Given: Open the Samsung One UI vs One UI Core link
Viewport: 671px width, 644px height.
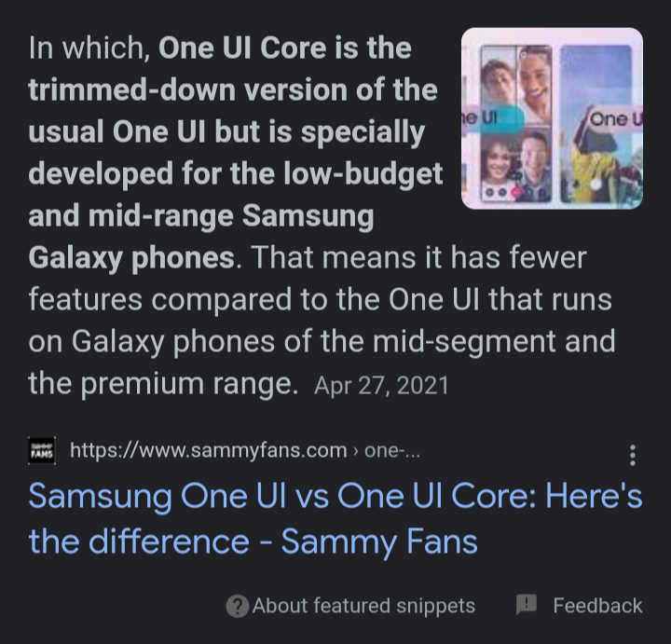Looking at the screenshot, I should tap(335, 518).
